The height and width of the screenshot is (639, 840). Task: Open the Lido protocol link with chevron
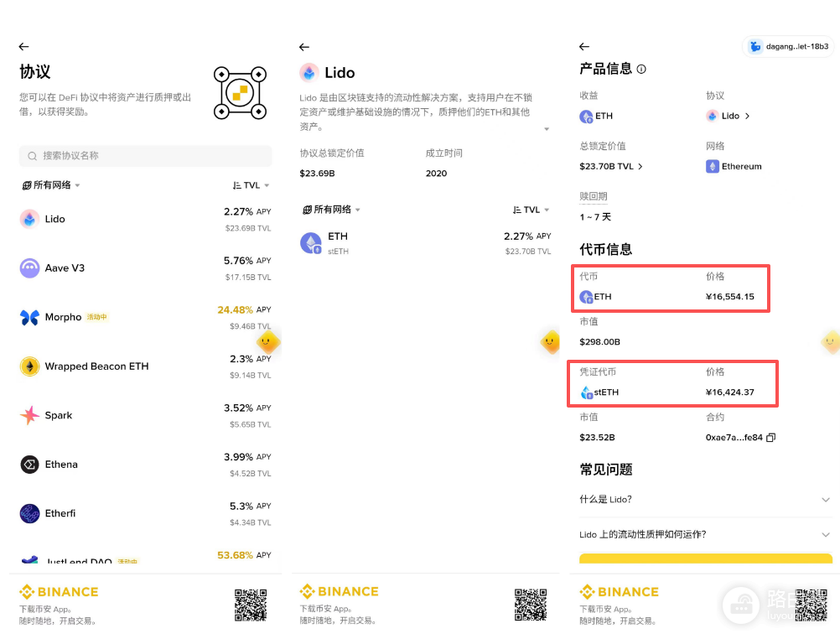click(728, 116)
